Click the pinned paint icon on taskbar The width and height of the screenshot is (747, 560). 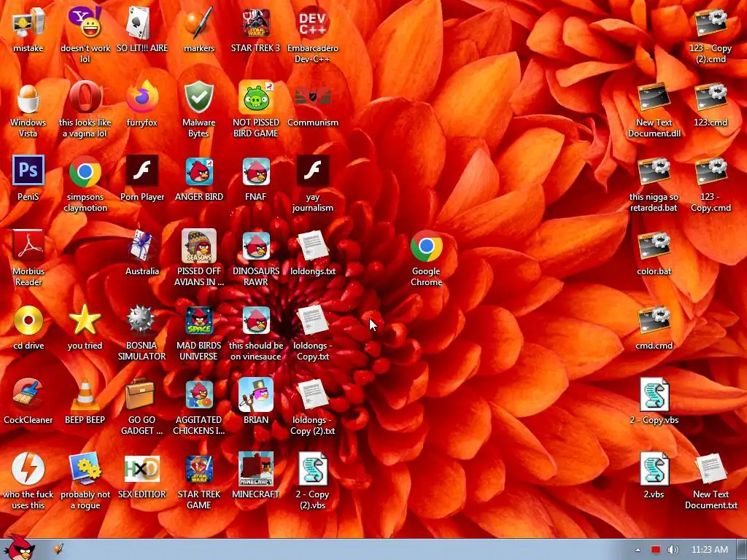click(58, 549)
